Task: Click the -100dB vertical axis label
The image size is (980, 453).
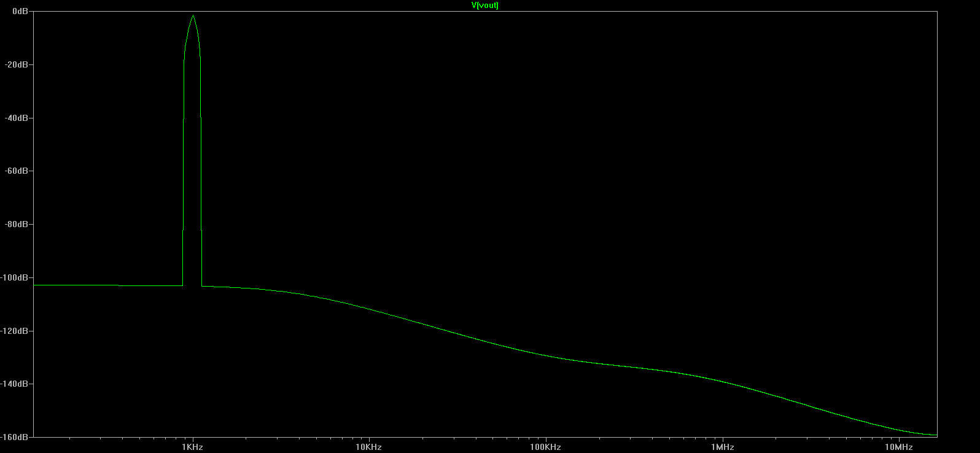Action: (15, 277)
